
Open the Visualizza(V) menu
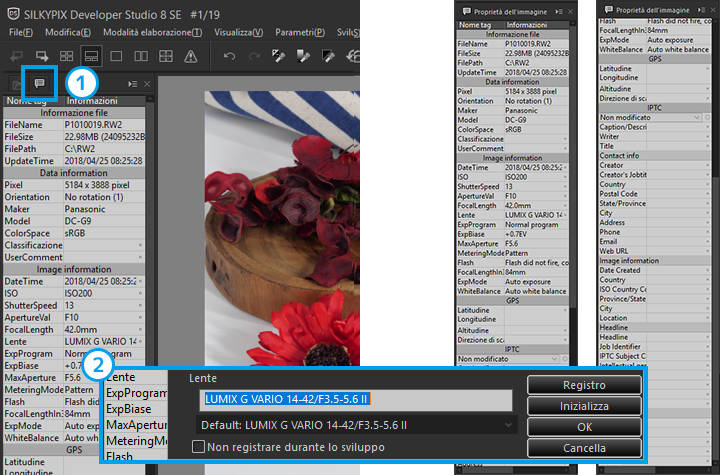click(239, 32)
